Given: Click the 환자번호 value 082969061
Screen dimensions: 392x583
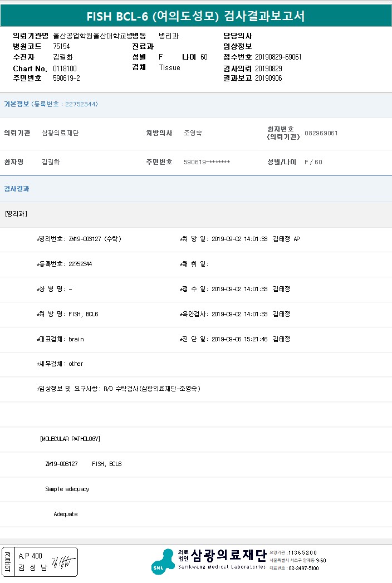Looking at the screenshot, I should [x=321, y=133].
